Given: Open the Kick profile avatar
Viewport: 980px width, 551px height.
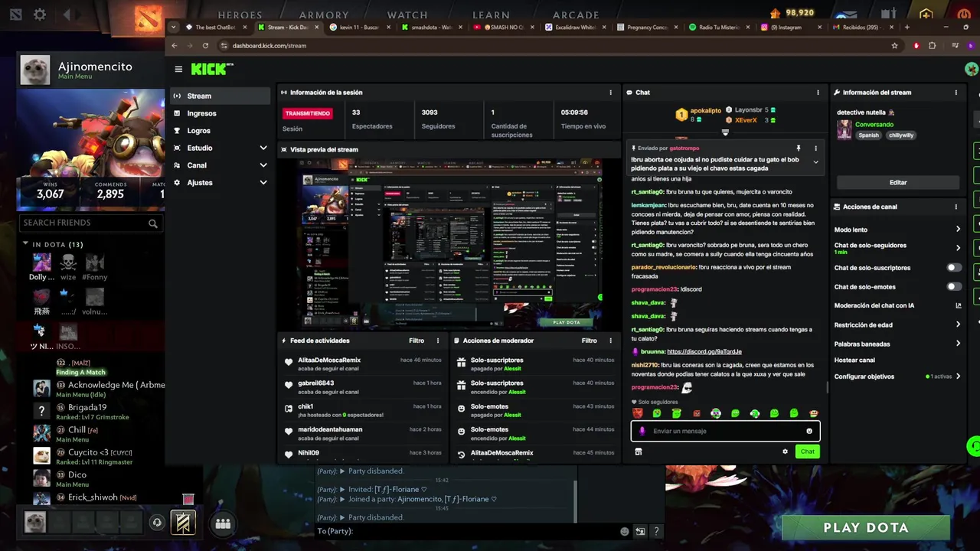Looking at the screenshot, I should (972, 69).
